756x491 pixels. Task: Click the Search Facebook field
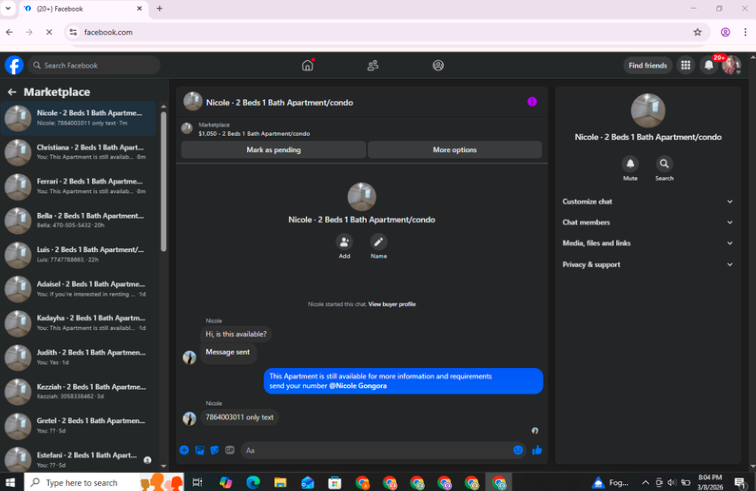[x=94, y=65]
